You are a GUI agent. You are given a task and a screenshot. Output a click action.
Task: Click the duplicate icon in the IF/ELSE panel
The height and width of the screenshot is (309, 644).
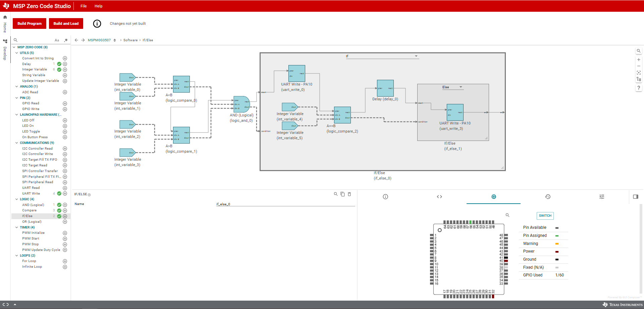(x=342, y=194)
